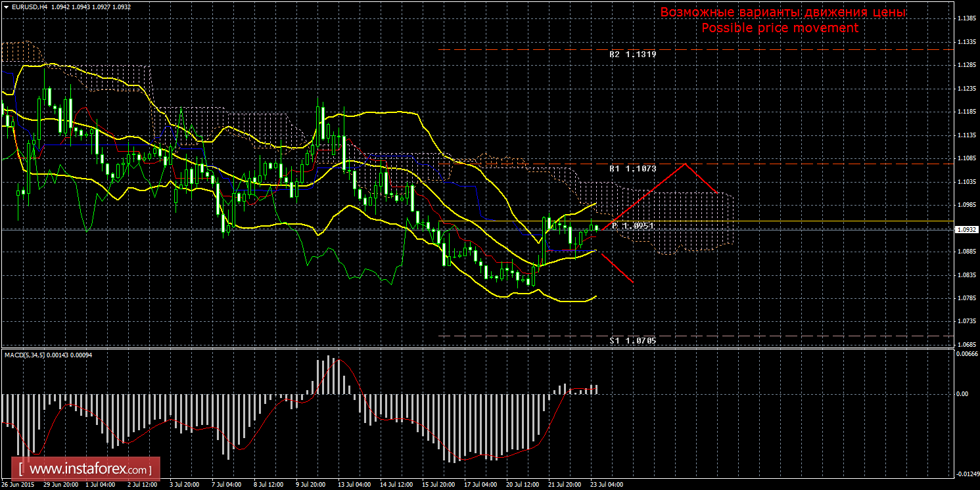Select the S1 1.0705 support label
Viewport: 980px width, 490px height.
632,341
